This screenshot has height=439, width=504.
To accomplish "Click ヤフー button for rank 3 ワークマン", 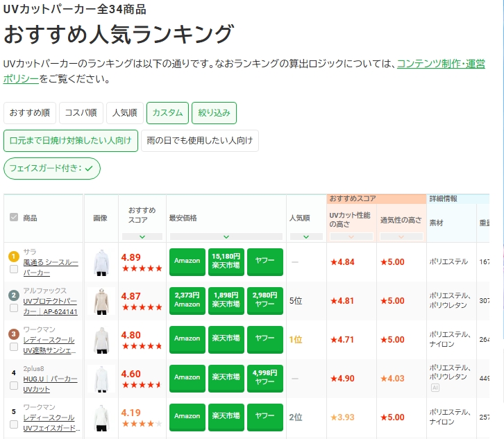I will click(265, 339).
